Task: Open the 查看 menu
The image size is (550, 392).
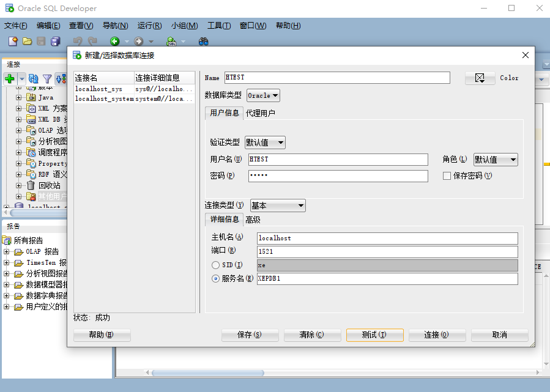Action: [x=81, y=26]
